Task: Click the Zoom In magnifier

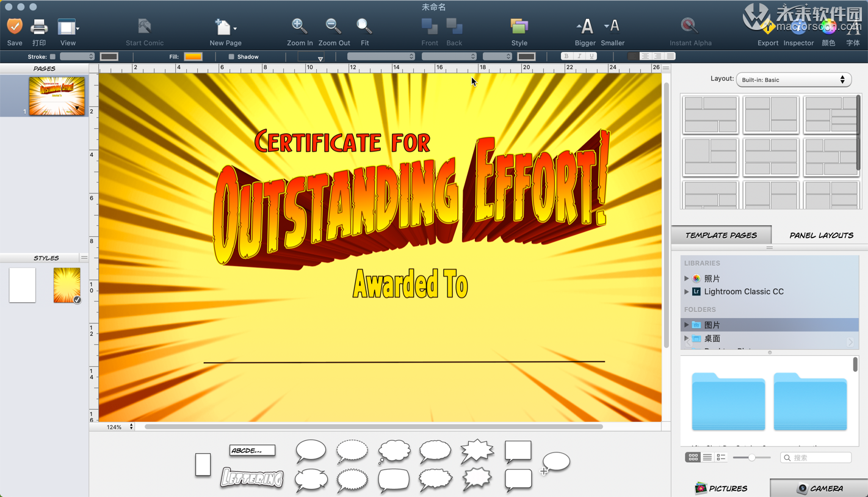Action: point(299,26)
